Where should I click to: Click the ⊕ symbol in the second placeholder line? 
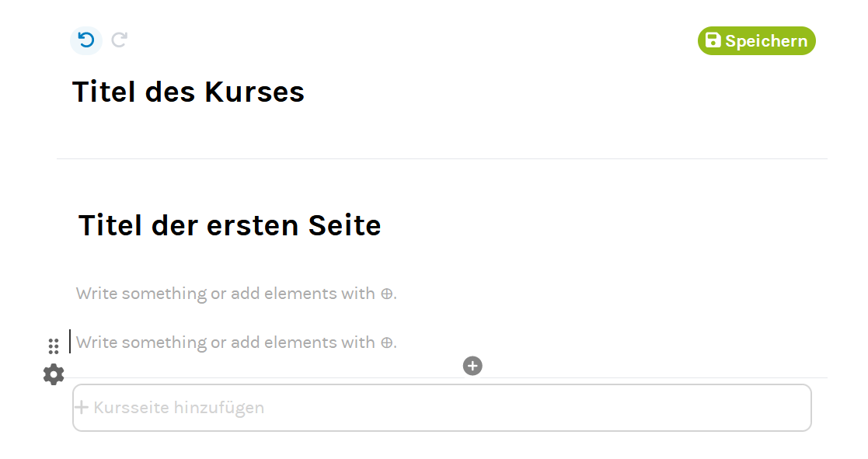(387, 343)
